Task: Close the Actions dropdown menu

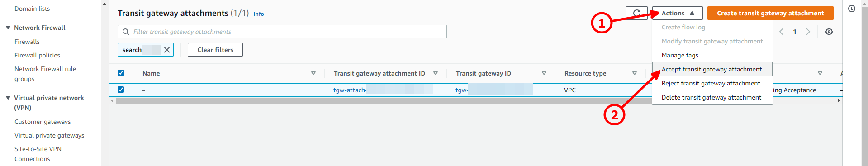Action: tap(677, 13)
